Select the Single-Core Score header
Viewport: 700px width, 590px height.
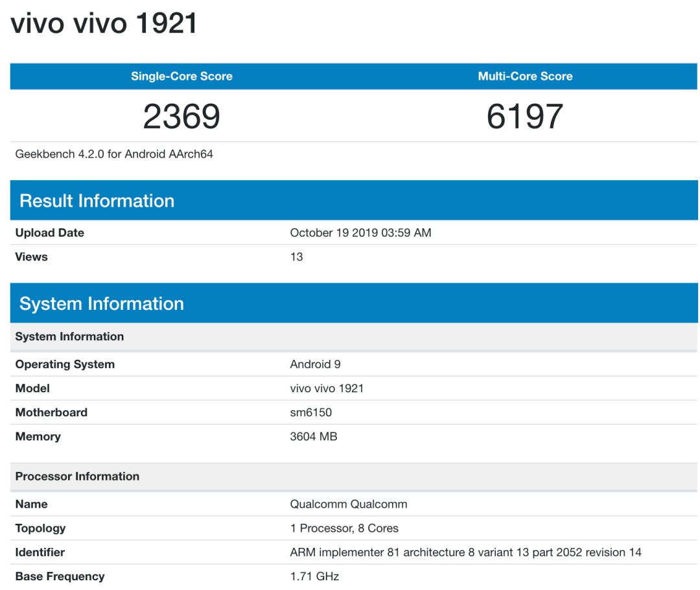tap(181, 77)
